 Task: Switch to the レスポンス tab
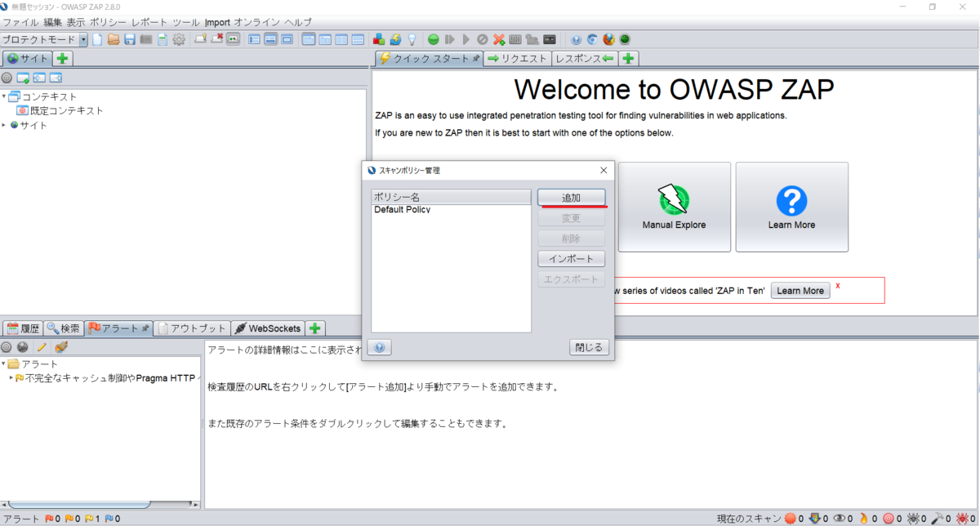click(x=585, y=58)
